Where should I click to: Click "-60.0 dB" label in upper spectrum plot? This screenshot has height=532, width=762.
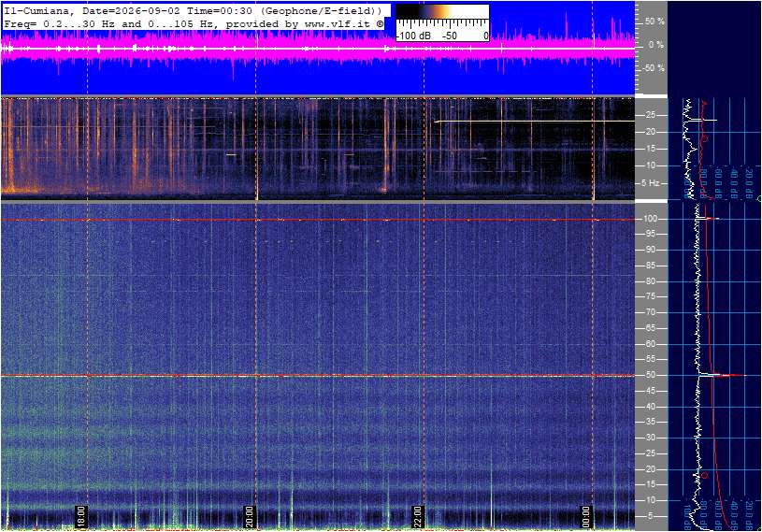(719, 184)
